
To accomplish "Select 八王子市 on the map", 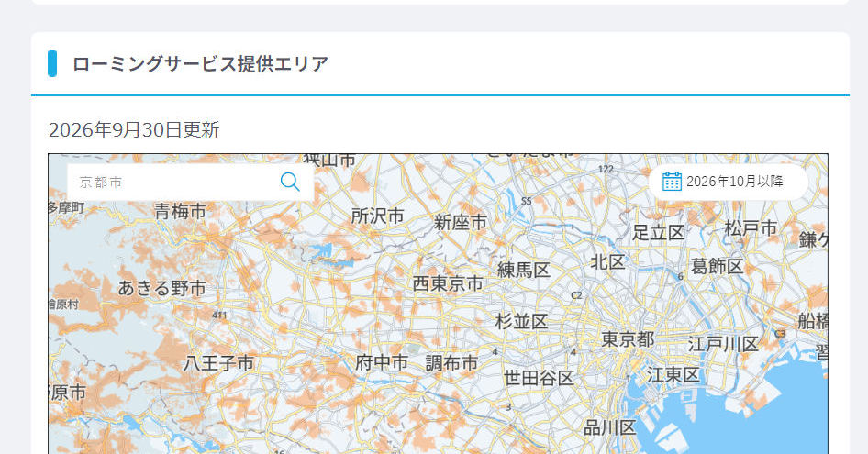I will pyautogui.click(x=218, y=363).
